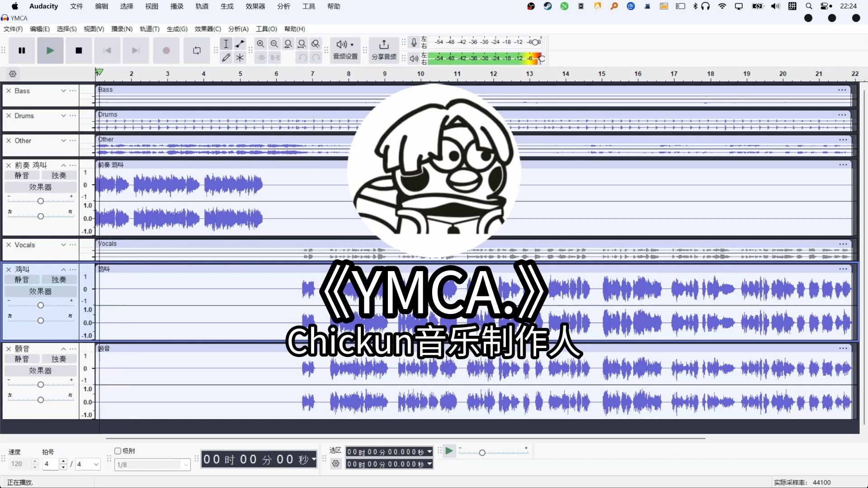Enable snap/吸附 checkbox
This screenshot has width=868, height=488.
point(118,450)
